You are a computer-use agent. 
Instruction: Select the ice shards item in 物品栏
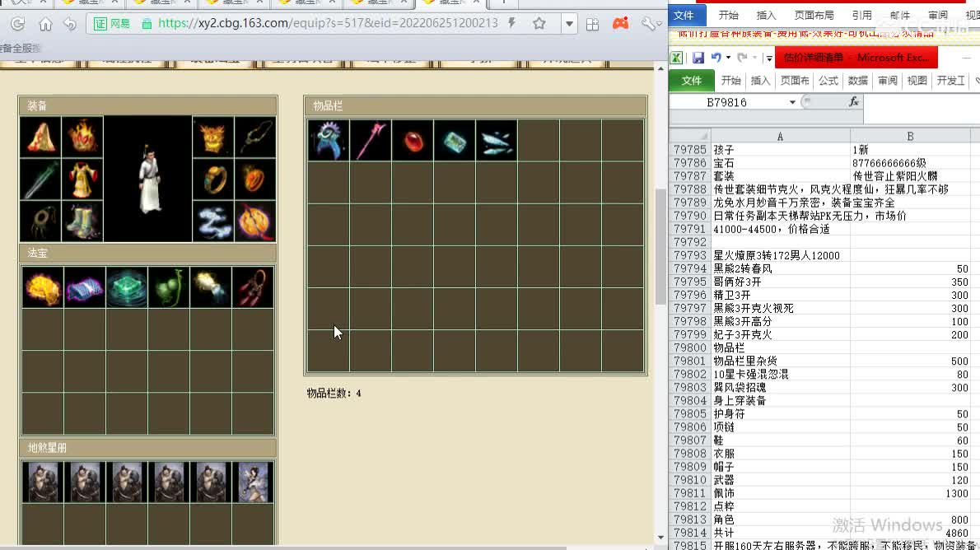(x=497, y=141)
